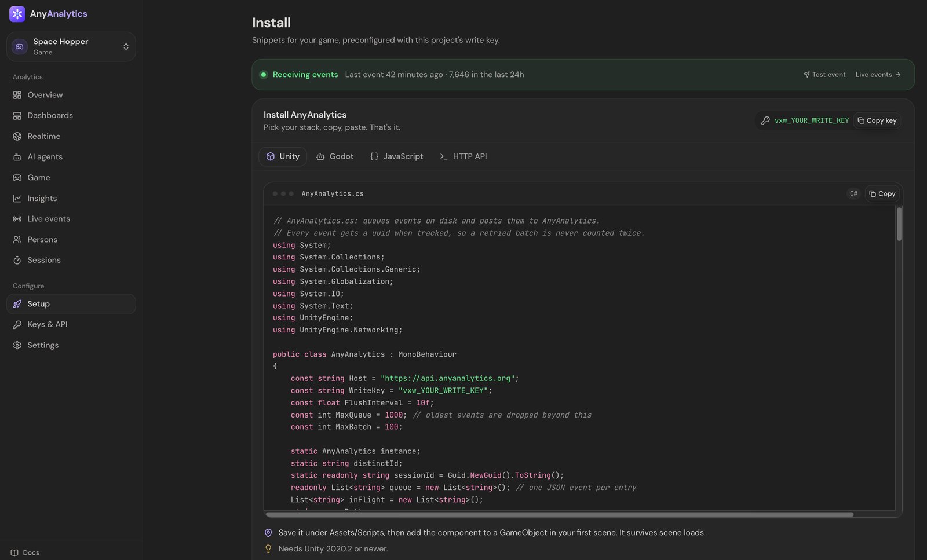Click the Settings gear icon

(17, 345)
